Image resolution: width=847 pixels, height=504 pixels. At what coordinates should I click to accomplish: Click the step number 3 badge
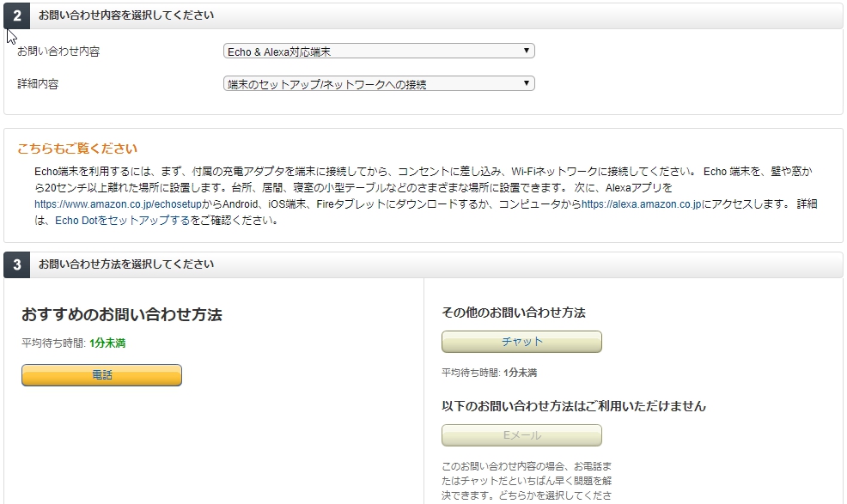pyautogui.click(x=17, y=264)
